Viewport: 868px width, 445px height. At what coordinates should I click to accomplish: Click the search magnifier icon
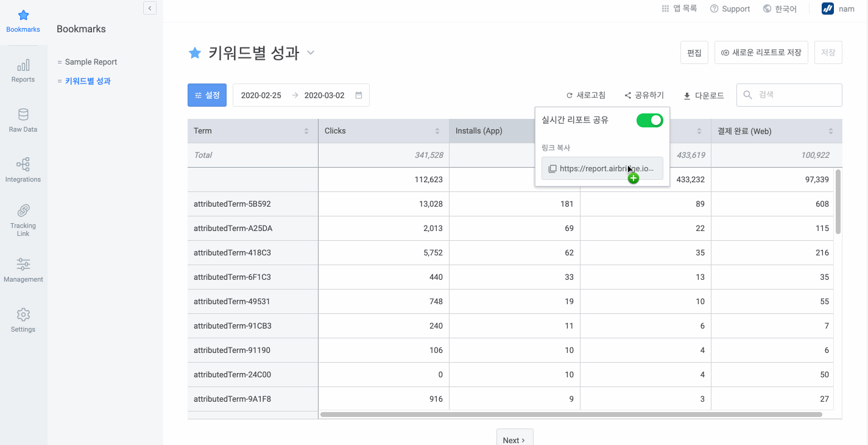pyautogui.click(x=748, y=95)
